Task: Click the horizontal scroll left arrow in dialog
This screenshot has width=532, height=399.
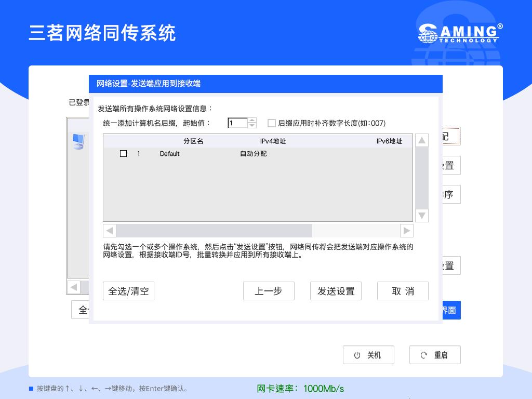Action: tap(110, 231)
